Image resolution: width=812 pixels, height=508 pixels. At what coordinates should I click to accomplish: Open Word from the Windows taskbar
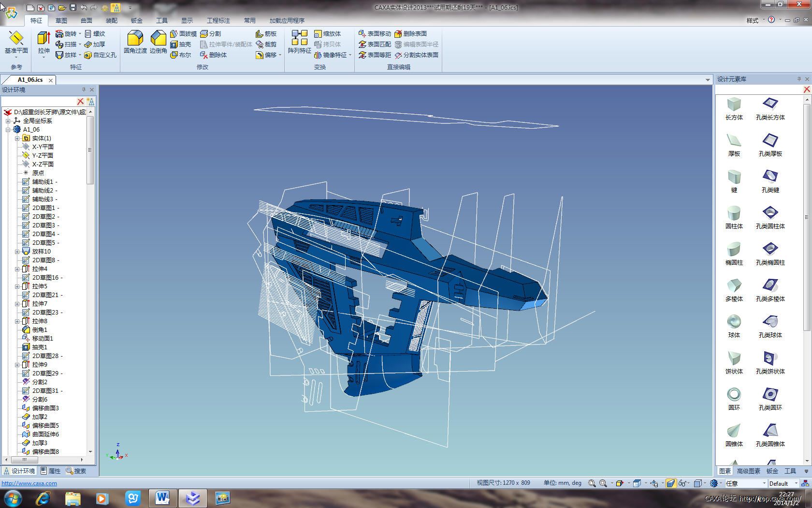coord(162,498)
